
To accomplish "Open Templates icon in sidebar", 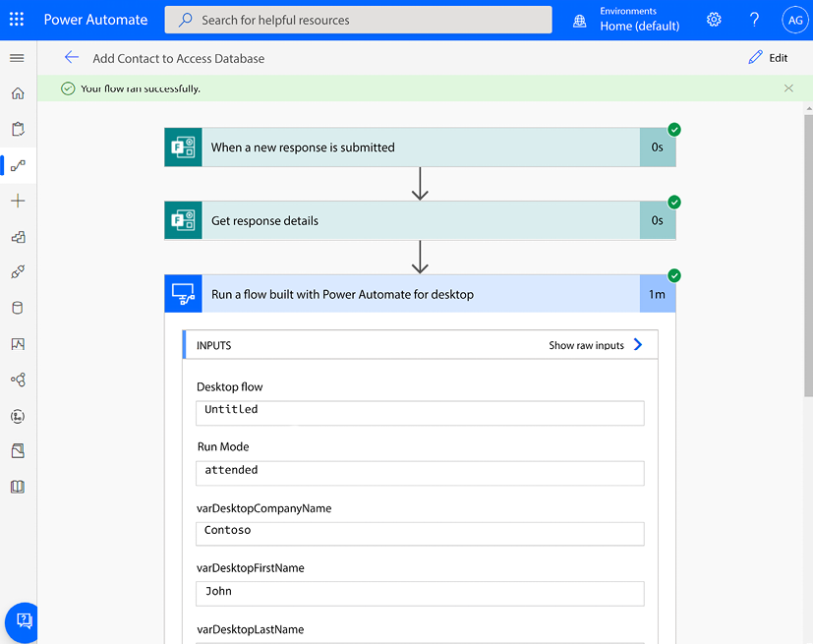I will 18,237.
